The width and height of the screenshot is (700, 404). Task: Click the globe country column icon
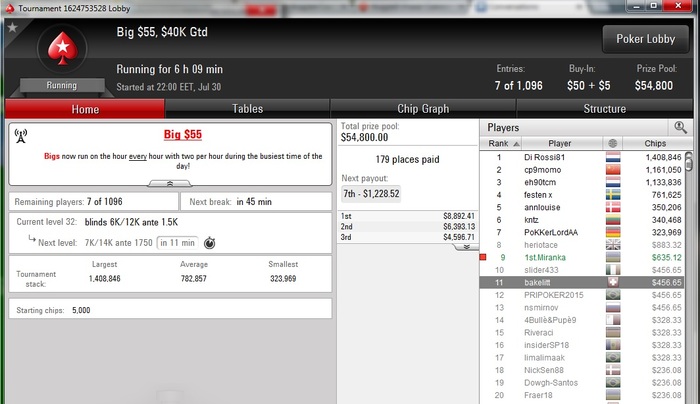tap(612, 143)
